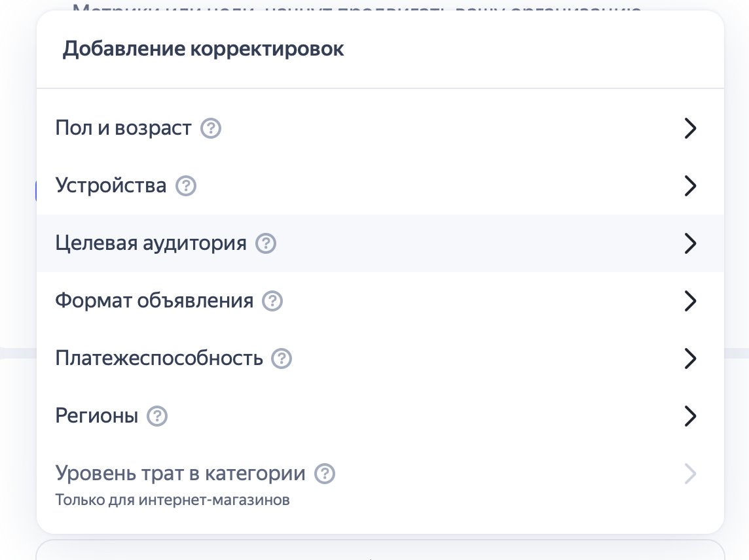Show help tooltip for Целевая аудитория

pos(266,243)
